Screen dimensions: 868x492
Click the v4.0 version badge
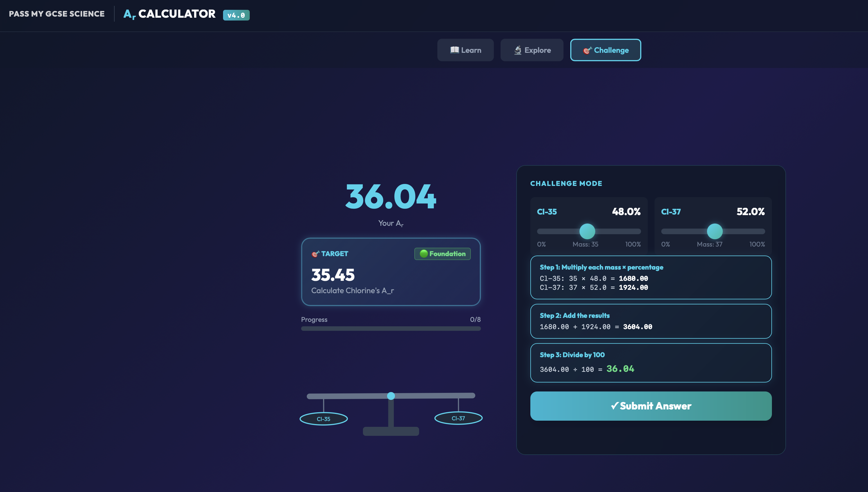[x=236, y=15]
